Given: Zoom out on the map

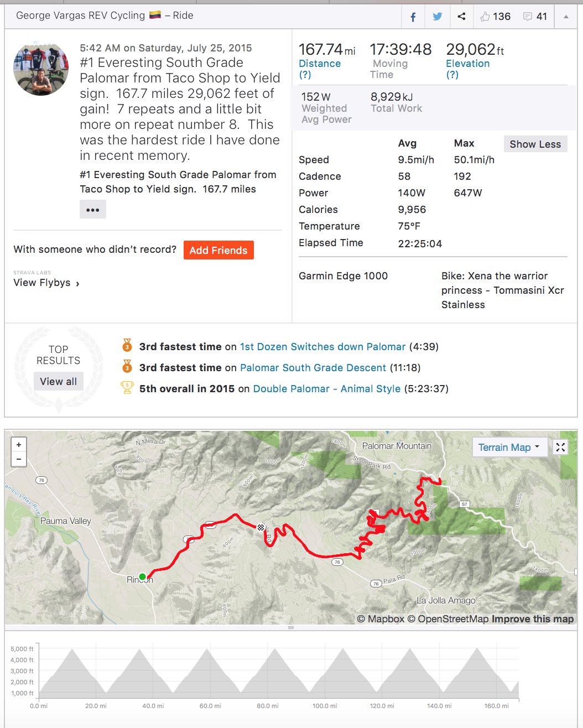Looking at the screenshot, I should point(19,459).
